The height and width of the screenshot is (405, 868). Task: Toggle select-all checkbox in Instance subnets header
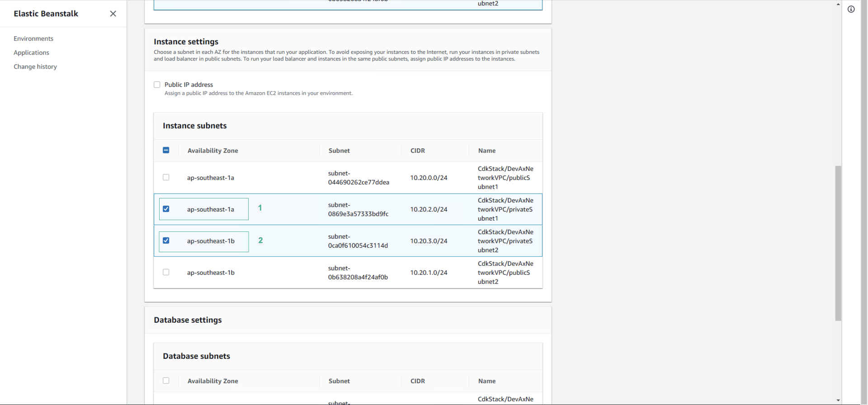click(x=166, y=150)
